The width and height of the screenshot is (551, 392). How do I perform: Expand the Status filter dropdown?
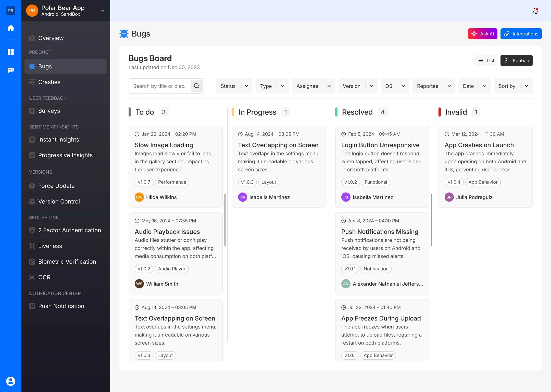(234, 86)
